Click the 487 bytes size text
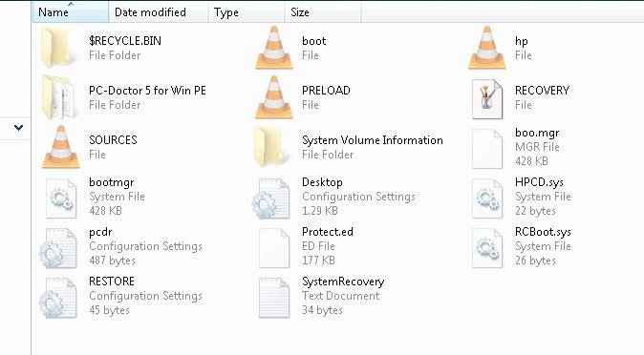 point(112,261)
